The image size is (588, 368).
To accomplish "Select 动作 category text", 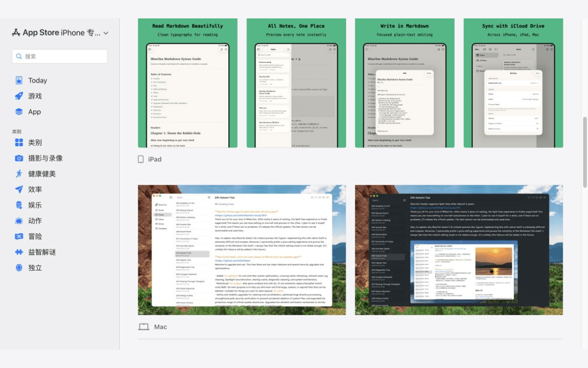I will (35, 221).
